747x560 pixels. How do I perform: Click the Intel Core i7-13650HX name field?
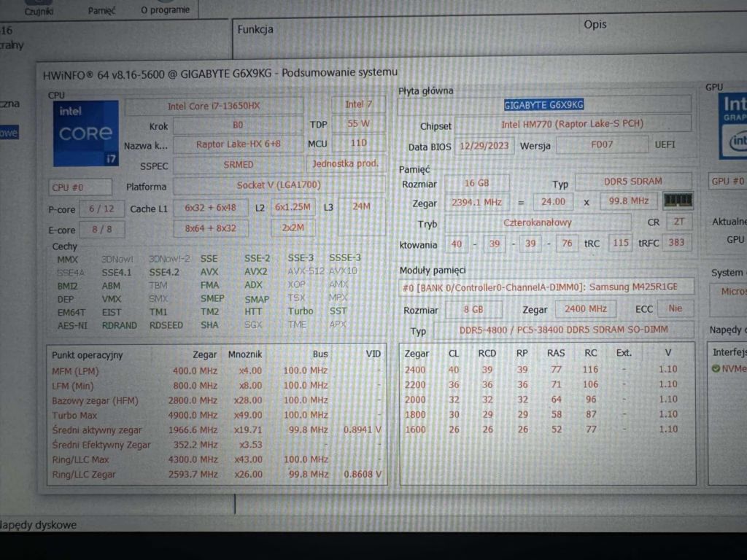point(214,106)
